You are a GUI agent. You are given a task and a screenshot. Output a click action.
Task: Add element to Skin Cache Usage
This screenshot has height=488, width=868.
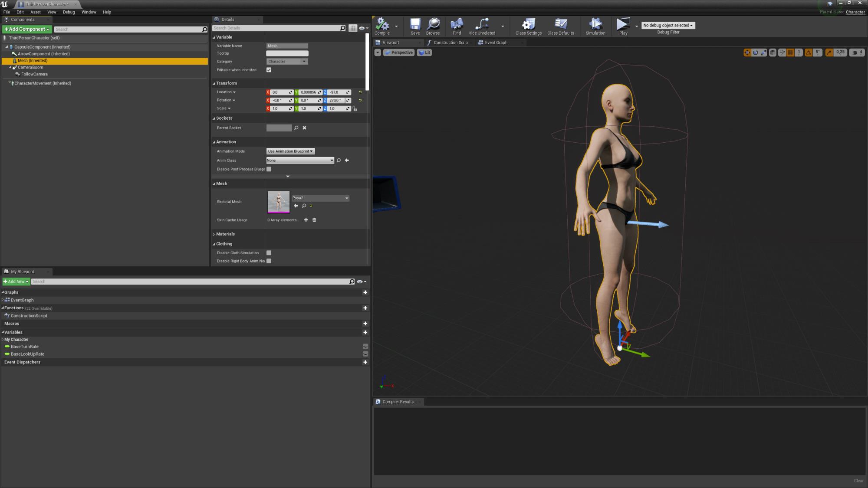[x=306, y=220]
